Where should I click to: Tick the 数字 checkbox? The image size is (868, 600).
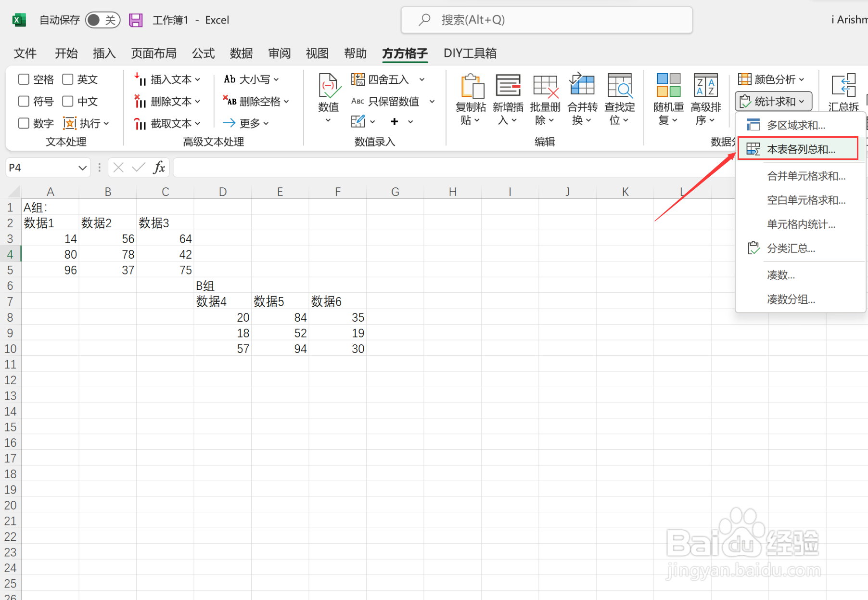24,123
